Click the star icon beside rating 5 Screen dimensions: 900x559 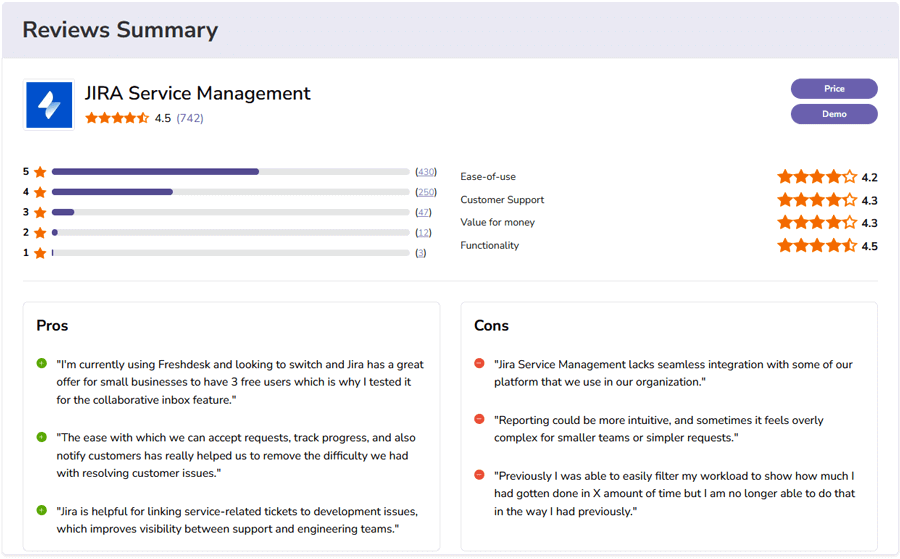click(40, 172)
